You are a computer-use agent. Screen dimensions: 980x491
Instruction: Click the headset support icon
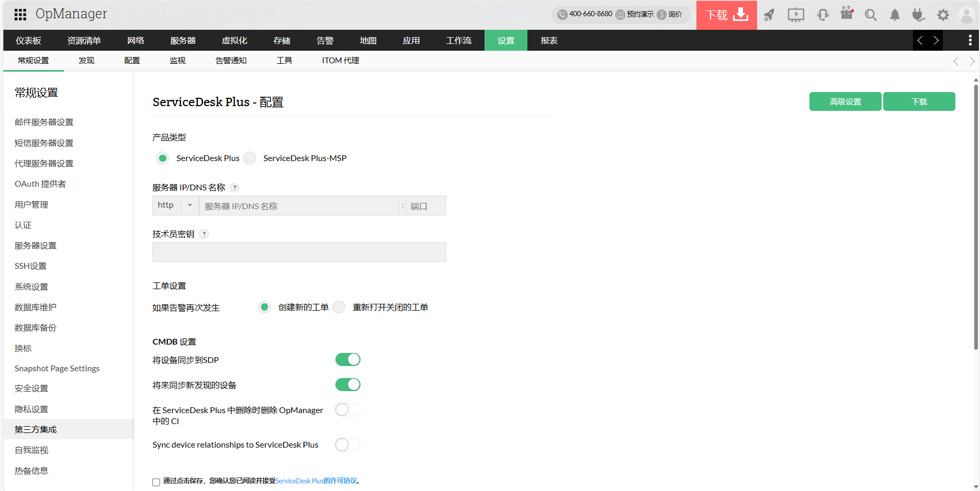point(823,15)
